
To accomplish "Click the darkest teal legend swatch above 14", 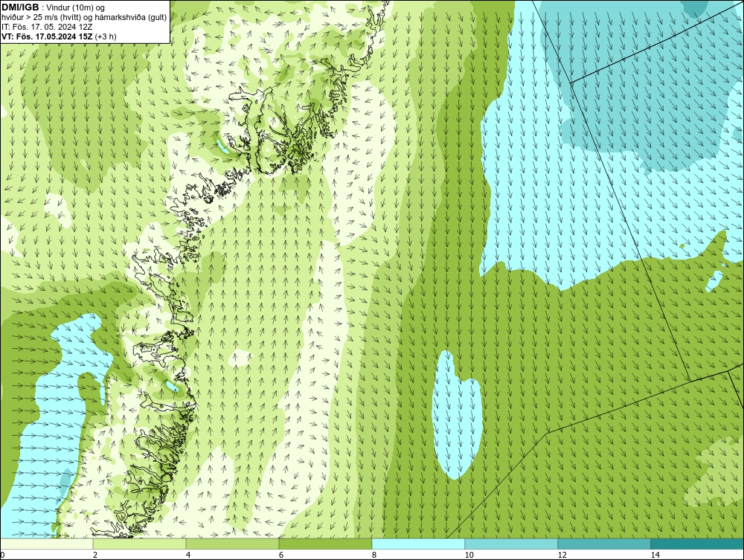I will 698,544.
